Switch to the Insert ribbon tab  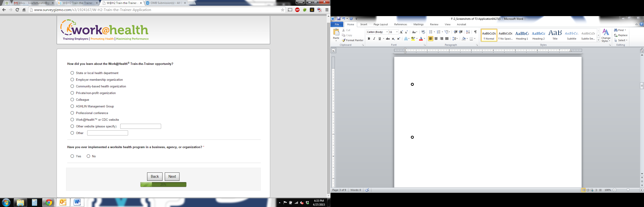364,24
